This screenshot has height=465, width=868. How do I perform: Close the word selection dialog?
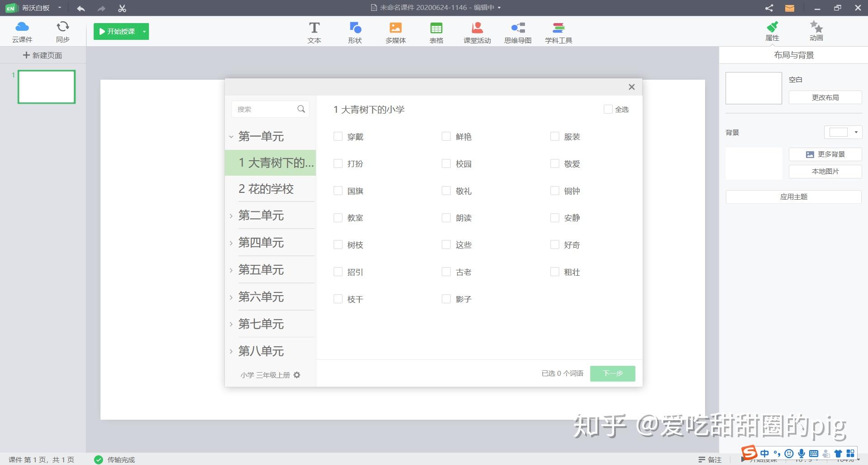coord(632,87)
